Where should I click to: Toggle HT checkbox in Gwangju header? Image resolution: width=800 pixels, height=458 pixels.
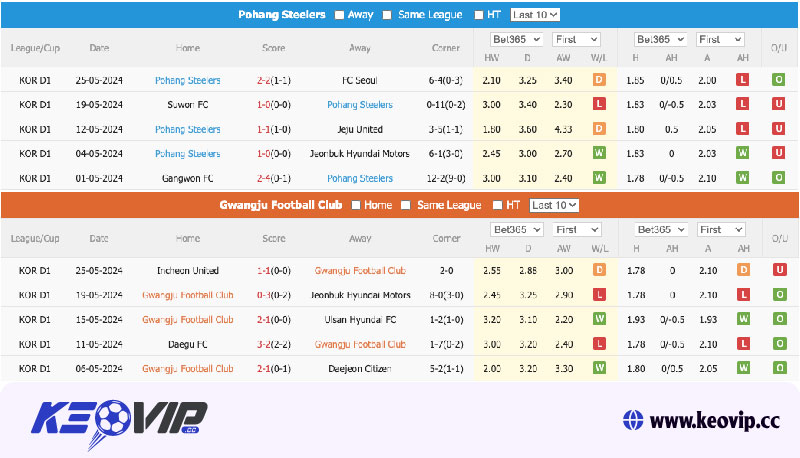(x=497, y=205)
